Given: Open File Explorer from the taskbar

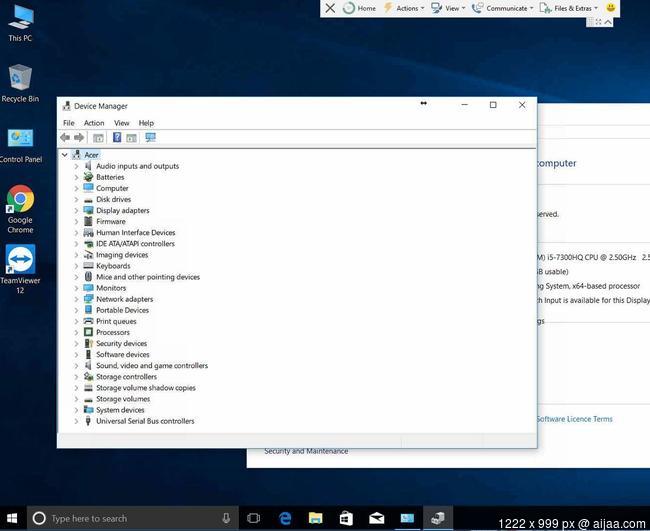Looking at the screenshot, I should (x=315, y=518).
